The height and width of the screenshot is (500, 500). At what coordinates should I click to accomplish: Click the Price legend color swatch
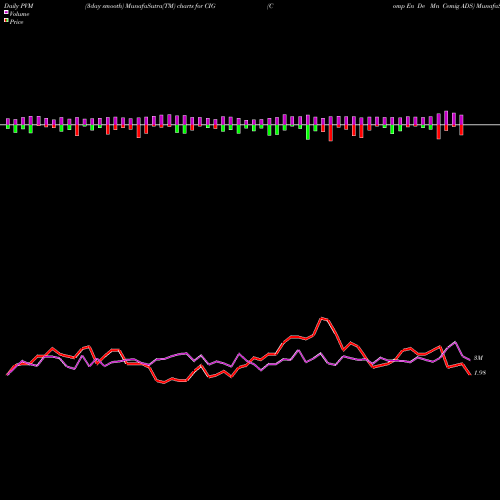(6, 21)
